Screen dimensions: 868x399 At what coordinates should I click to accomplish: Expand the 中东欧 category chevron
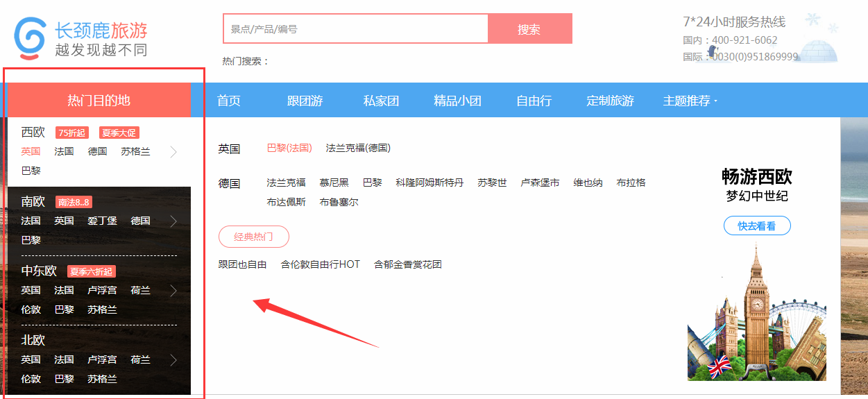173,291
